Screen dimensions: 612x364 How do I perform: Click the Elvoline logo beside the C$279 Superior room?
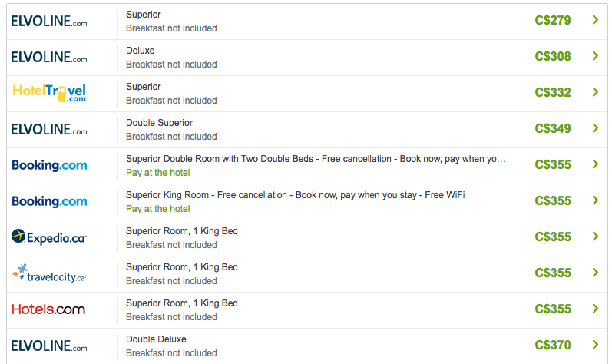coord(49,22)
